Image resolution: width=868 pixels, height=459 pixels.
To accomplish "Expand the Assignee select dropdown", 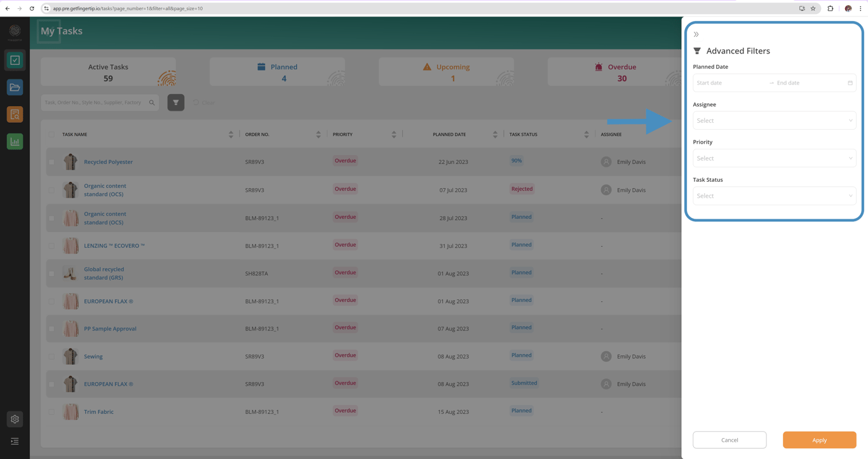I will 775,121.
